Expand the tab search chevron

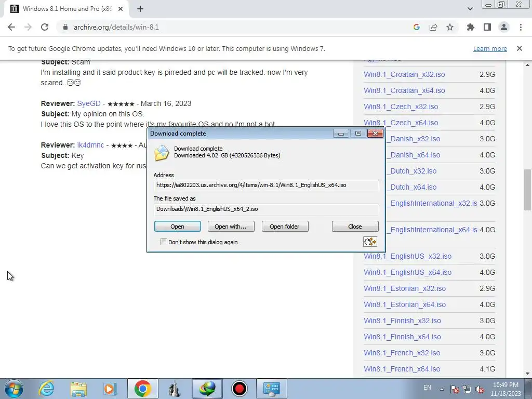470,9
